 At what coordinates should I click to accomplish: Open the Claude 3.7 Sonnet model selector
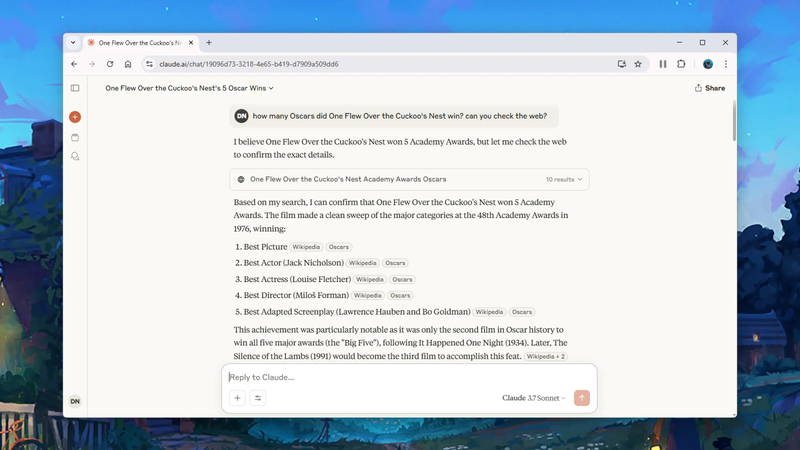pos(533,398)
